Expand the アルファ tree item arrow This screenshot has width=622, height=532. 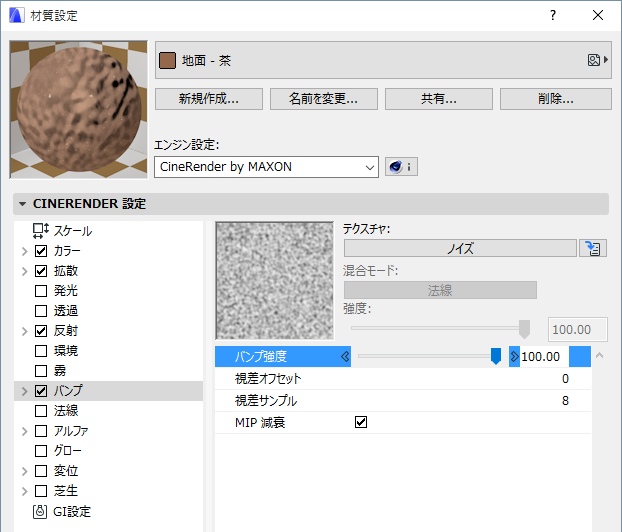click(25, 431)
